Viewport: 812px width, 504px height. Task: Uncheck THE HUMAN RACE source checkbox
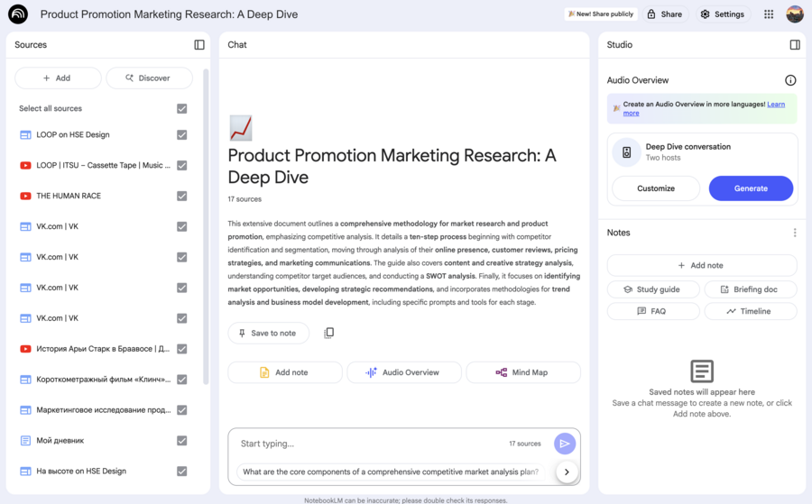182,196
